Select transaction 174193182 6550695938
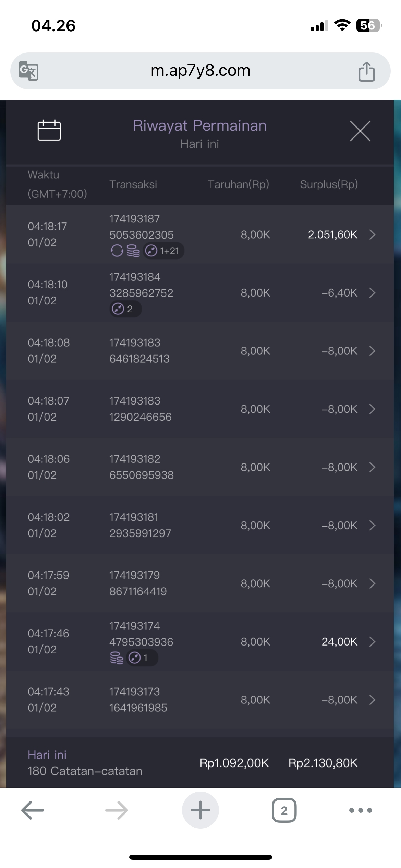This screenshot has width=401, height=868. (x=141, y=467)
